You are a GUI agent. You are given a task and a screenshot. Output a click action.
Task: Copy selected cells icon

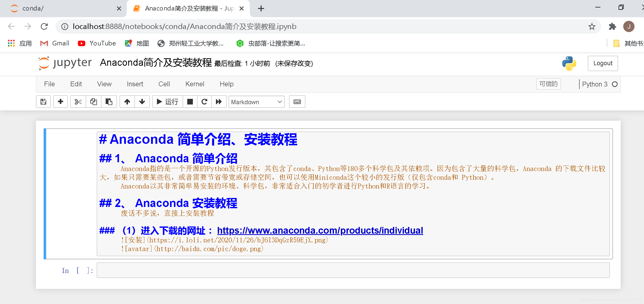coord(94,102)
